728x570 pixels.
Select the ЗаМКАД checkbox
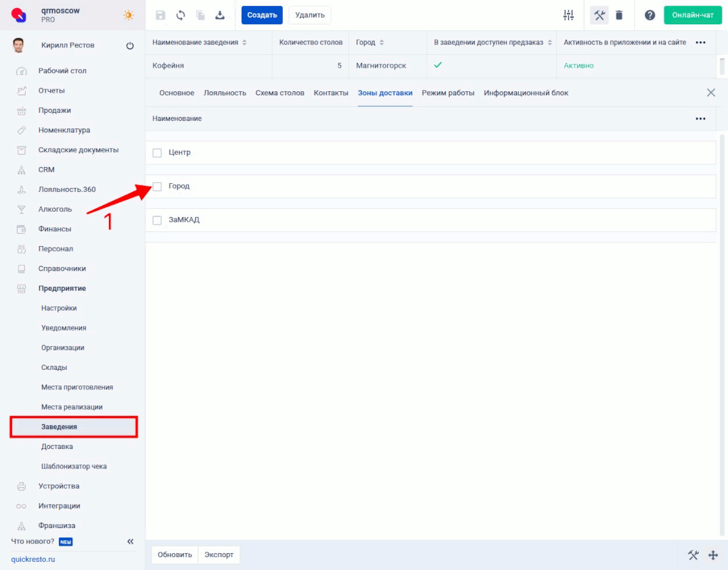pyautogui.click(x=157, y=220)
